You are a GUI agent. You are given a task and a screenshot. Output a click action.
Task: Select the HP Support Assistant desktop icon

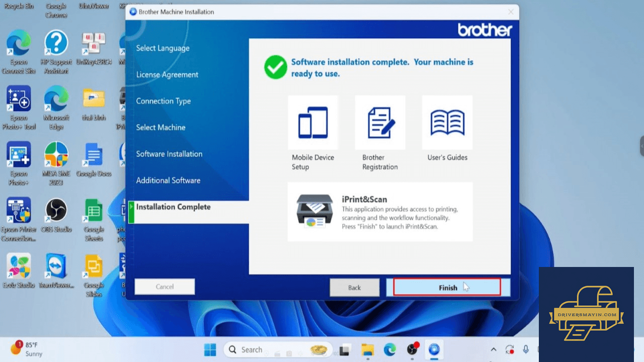pyautogui.click(x=56, y=52)
